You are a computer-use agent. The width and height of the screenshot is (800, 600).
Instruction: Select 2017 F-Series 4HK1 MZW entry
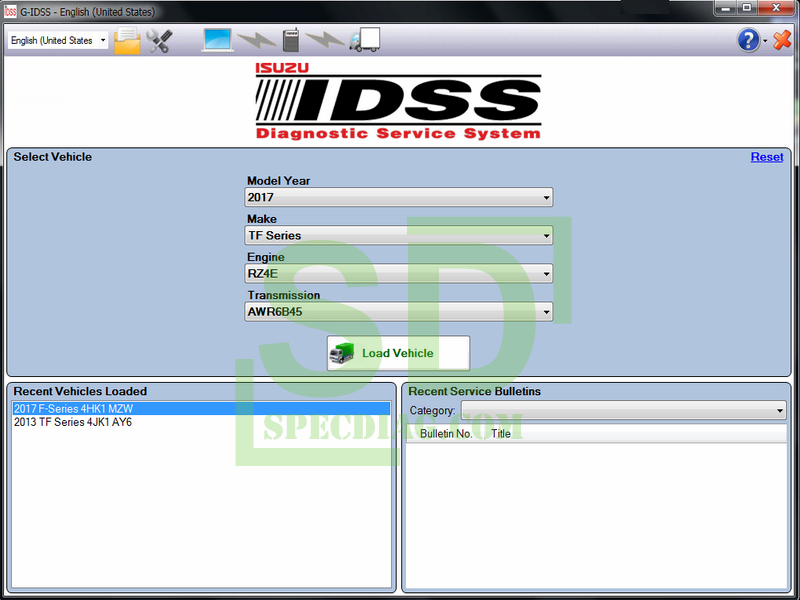pos(73,409)
